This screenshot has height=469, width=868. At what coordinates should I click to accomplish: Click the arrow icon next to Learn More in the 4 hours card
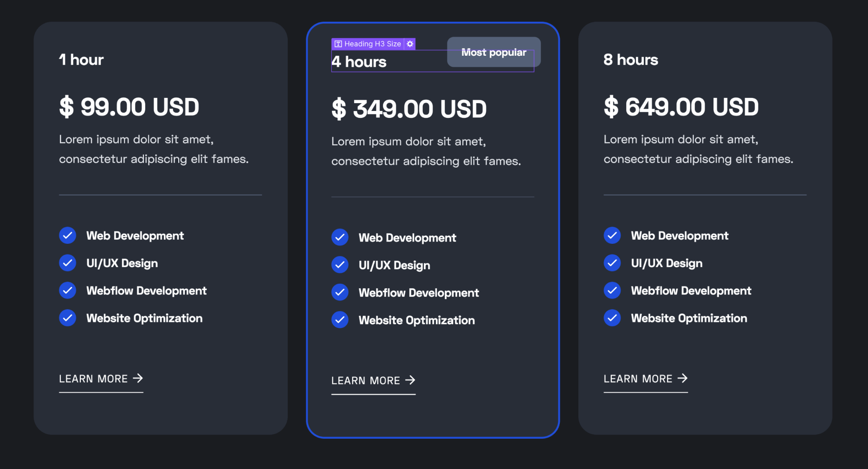(x=411, y=380)
